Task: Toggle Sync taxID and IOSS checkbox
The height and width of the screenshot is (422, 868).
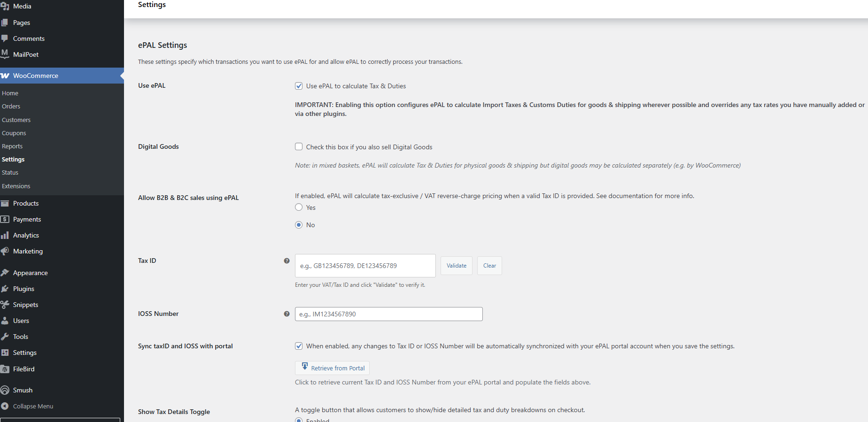Action: click(x=299, y=346)
